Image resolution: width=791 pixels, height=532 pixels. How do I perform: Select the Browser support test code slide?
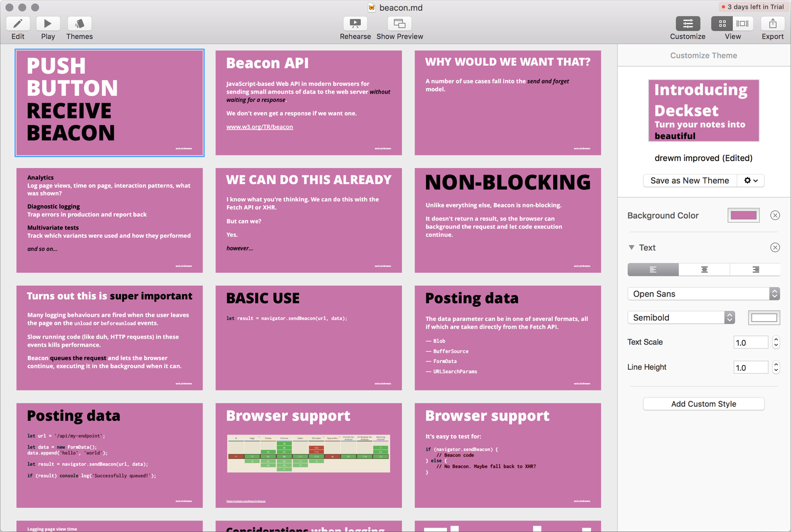[x=508, y=455]
